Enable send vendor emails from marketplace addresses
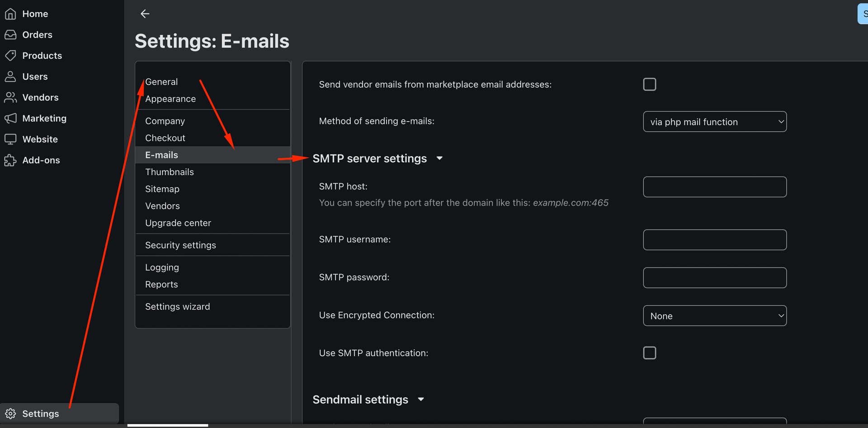 [649, 85]
